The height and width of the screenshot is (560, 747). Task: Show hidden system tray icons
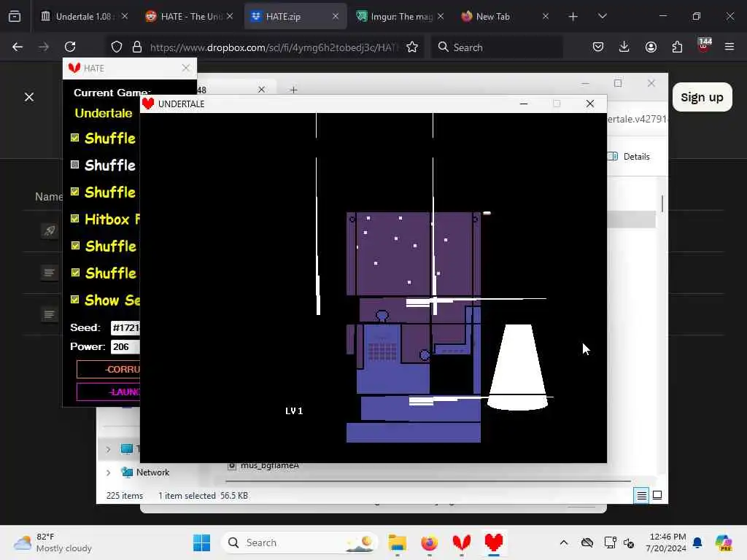point(564,542)
